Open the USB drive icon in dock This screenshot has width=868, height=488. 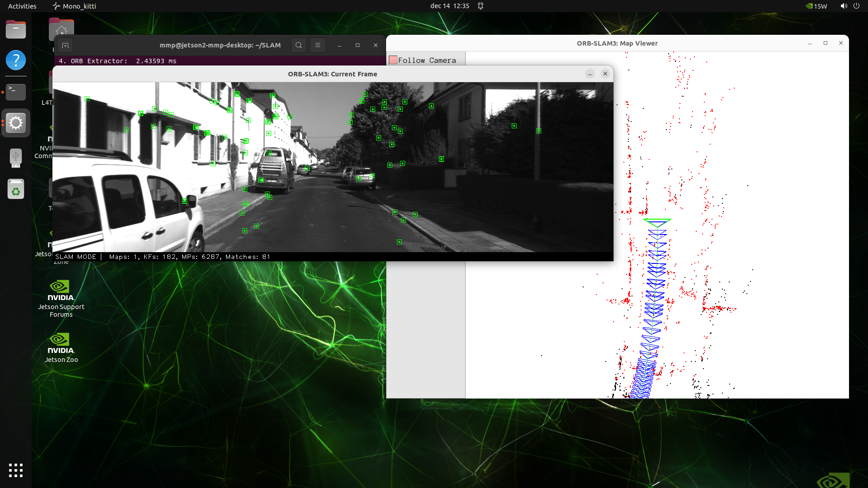pos(16,158)
